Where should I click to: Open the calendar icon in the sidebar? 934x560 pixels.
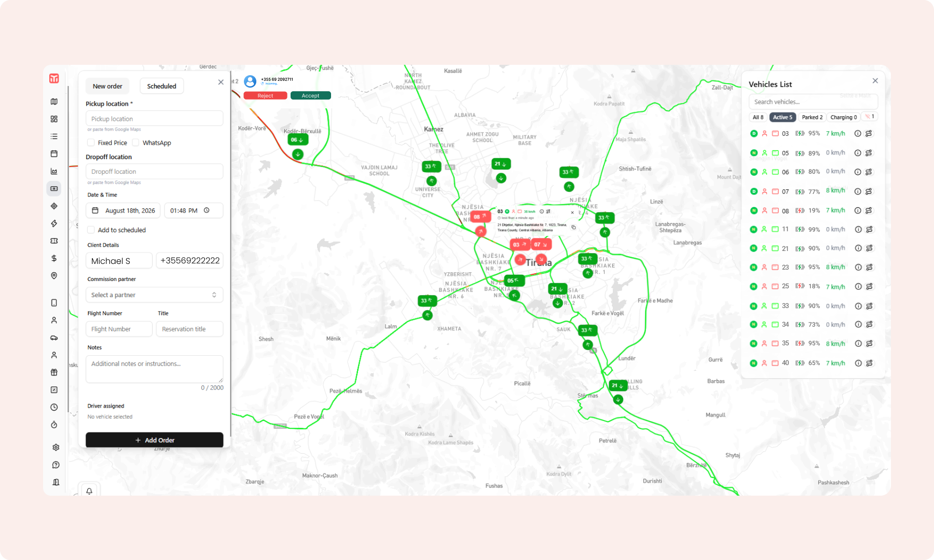[54, 153]
